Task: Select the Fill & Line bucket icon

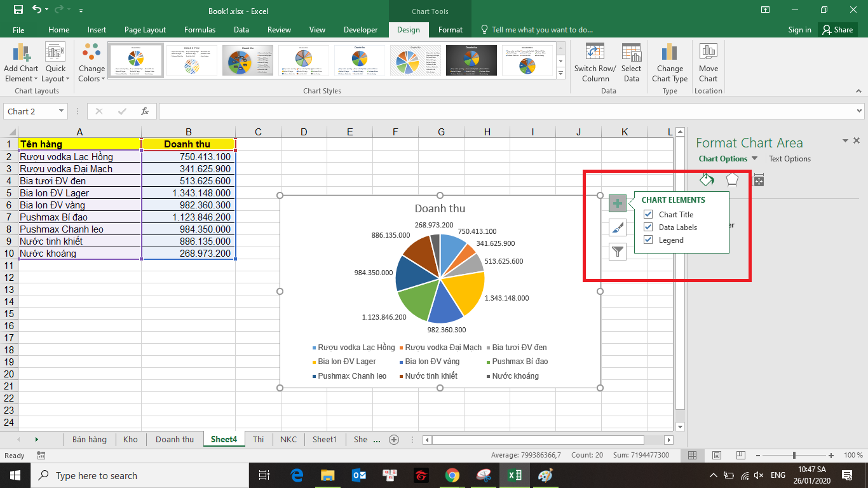Action: [x=707, y=180]
